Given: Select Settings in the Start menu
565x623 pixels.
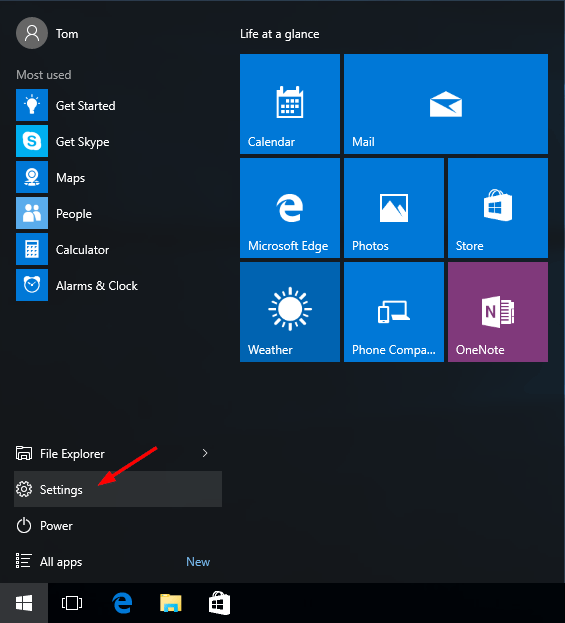Looking at the screenshot, I should [118, 489].
